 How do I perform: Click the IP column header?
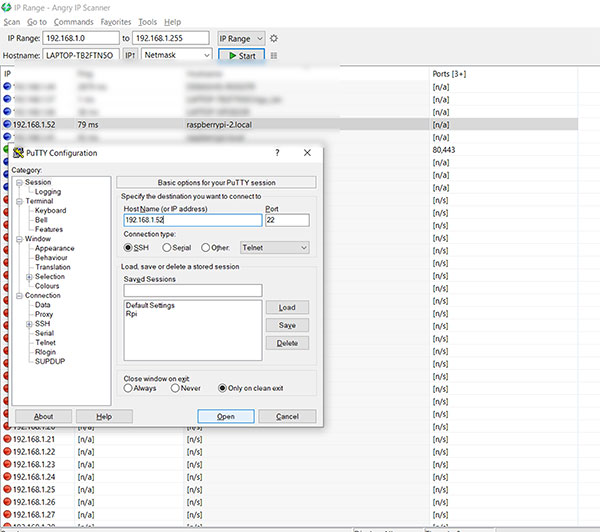coord(7,74)
